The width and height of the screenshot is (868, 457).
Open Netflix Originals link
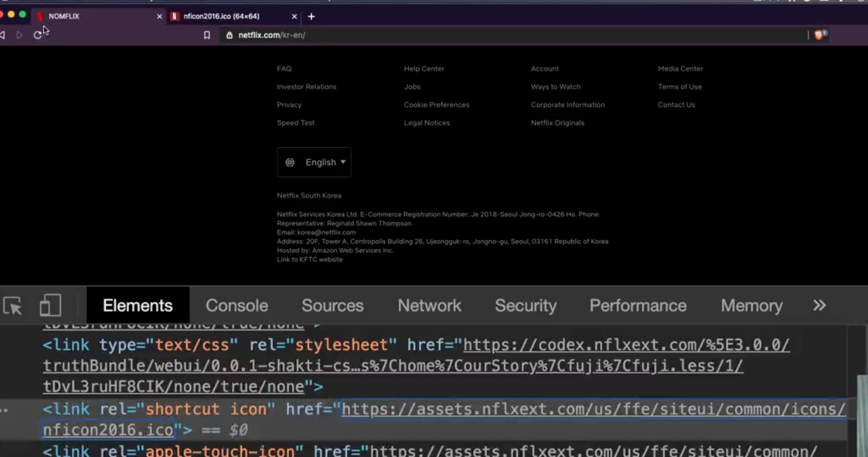(557, 123)
